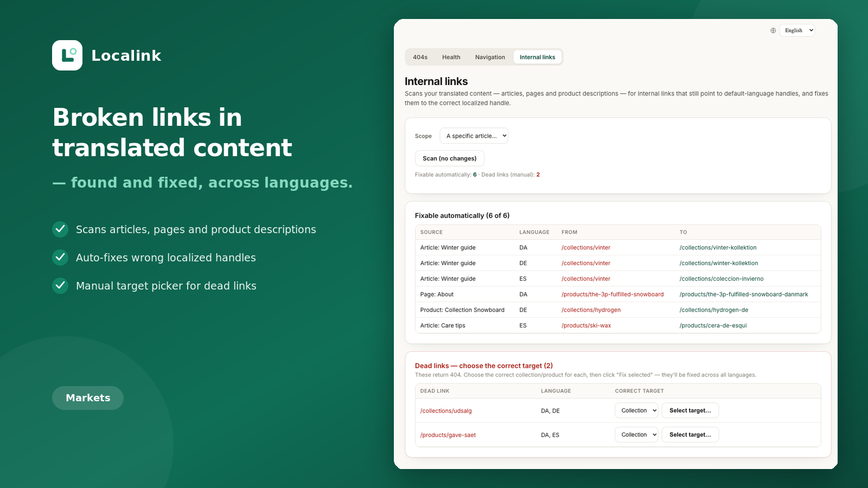Click the Page: About source cell
Image resolution: width=868 pixels, height=488 pixels.
tap(437, 295)
